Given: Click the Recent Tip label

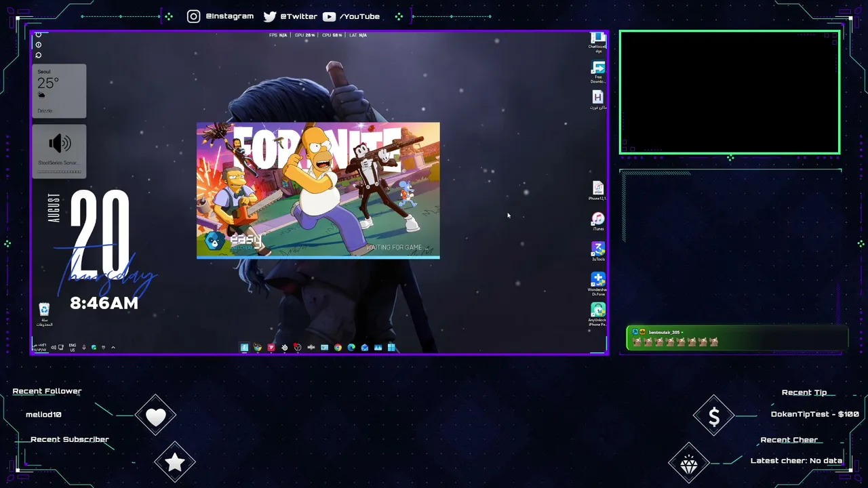Looking at the screenshot, I should 804,392.
